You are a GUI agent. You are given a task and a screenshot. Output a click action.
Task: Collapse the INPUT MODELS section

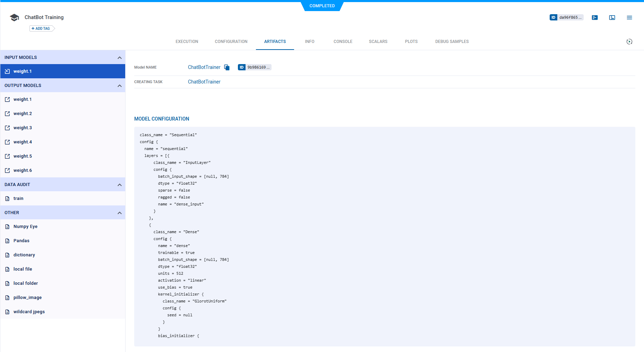point(120,57)
